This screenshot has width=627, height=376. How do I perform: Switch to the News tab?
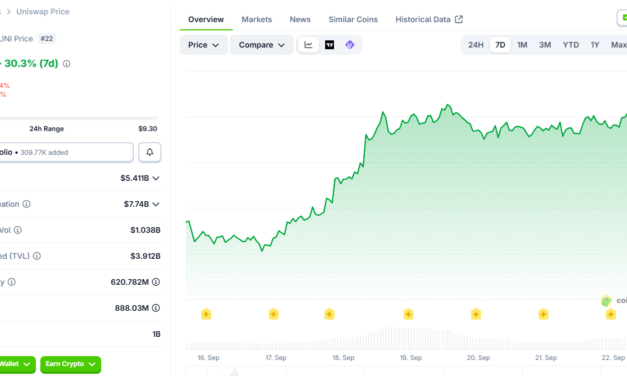(x=300, y=19)
